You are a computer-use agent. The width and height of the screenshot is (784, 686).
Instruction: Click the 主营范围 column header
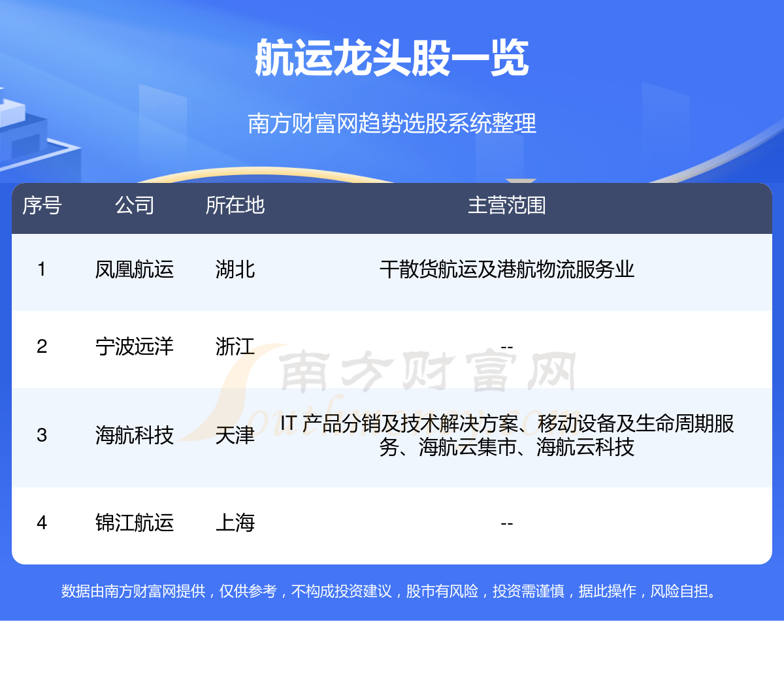click(507, 205)
